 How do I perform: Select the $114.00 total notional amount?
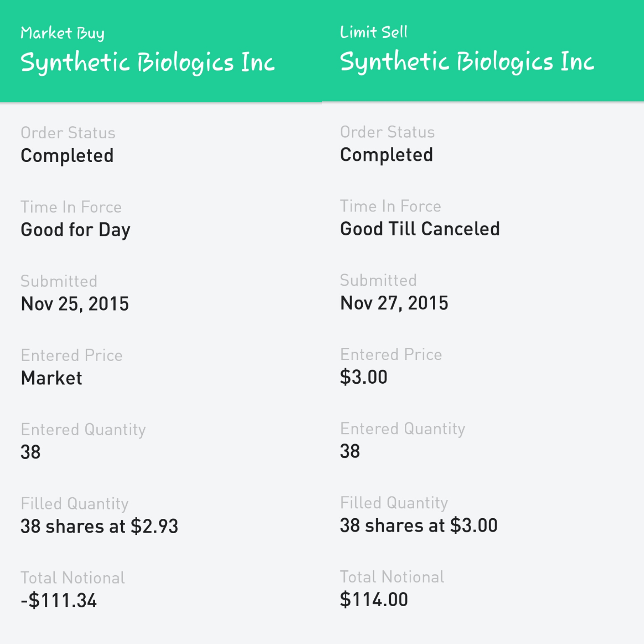pyautogui.click(x=373, y=600)
